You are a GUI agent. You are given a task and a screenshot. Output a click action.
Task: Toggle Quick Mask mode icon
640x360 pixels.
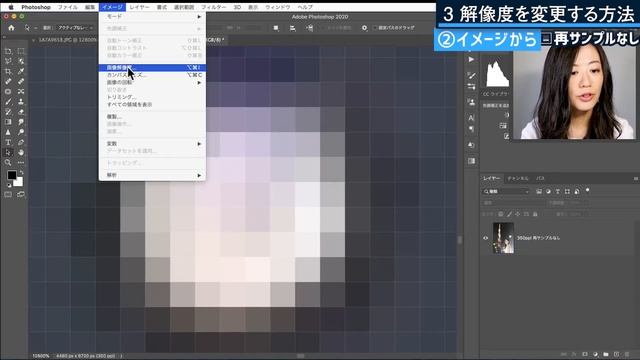[8, 195]
